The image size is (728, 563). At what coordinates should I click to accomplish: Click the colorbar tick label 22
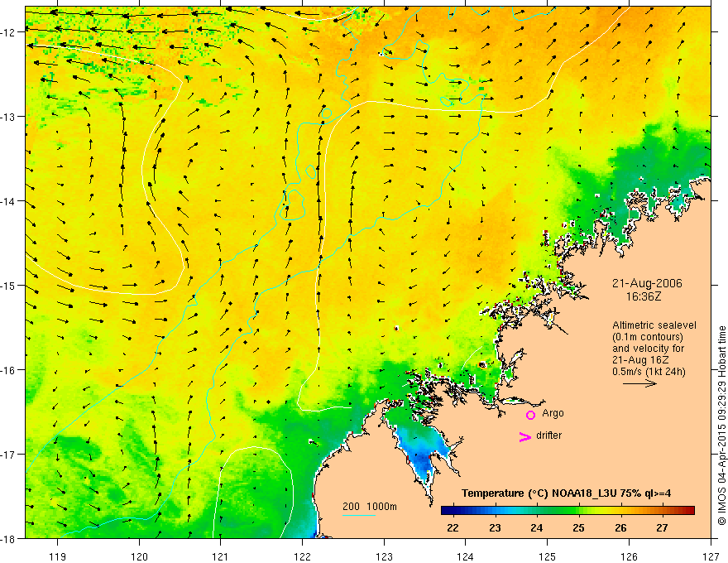point(453,527)
